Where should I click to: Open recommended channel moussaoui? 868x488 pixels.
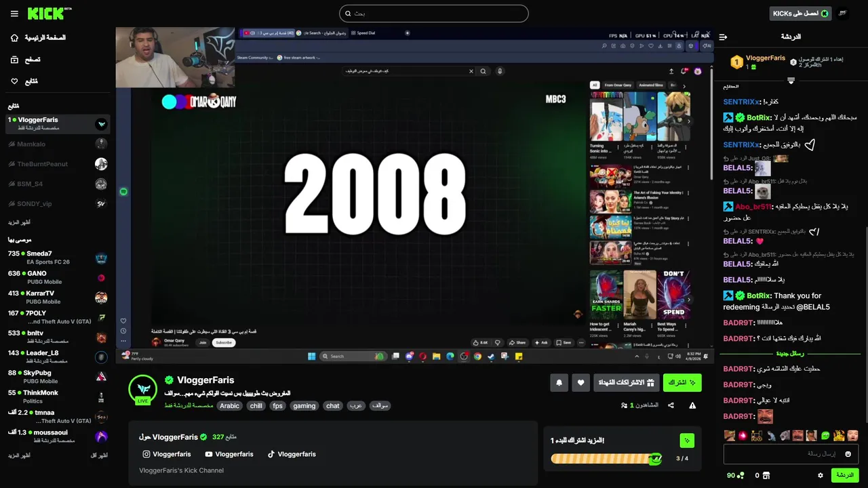pos(57,436)
